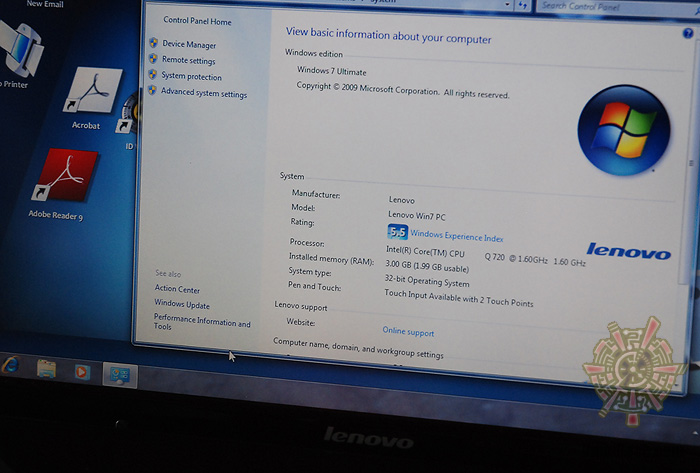Select the printer desktop icon

[20, 56]
